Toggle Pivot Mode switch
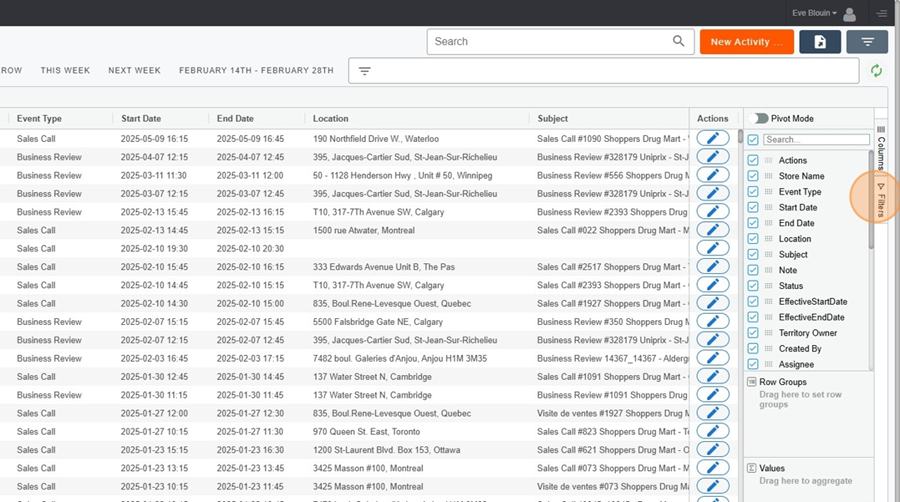 click(x=759, y=118)
